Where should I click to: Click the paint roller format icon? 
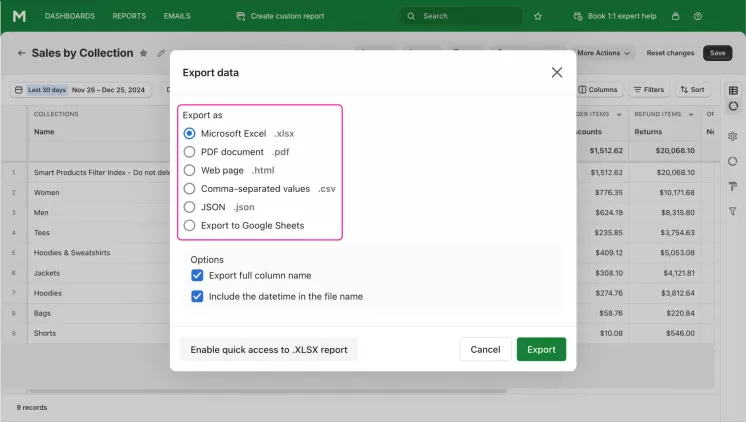coord(733,186)
